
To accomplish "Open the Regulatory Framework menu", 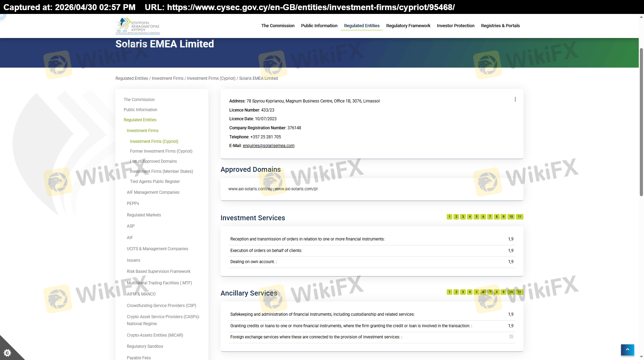I will point(408,26).
